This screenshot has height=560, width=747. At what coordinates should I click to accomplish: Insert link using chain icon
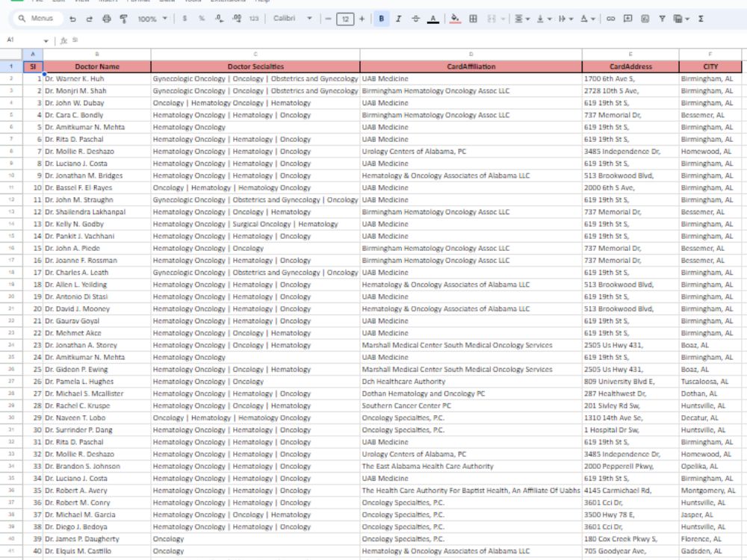(x=610, y=19)
